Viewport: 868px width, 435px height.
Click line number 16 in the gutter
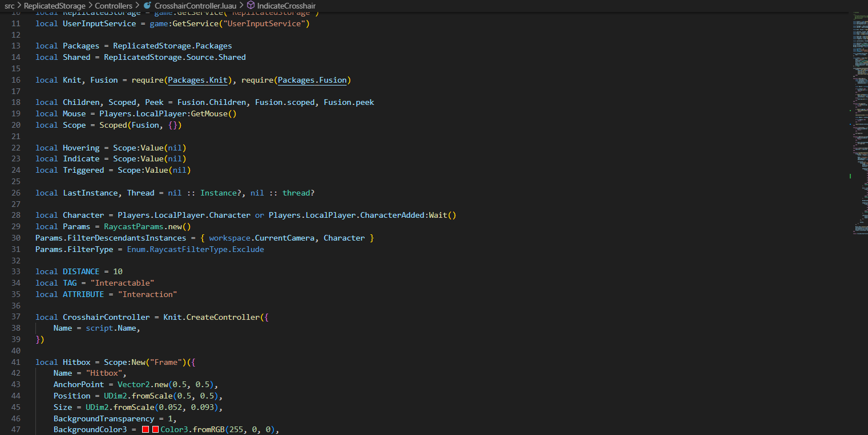(15, 80)
